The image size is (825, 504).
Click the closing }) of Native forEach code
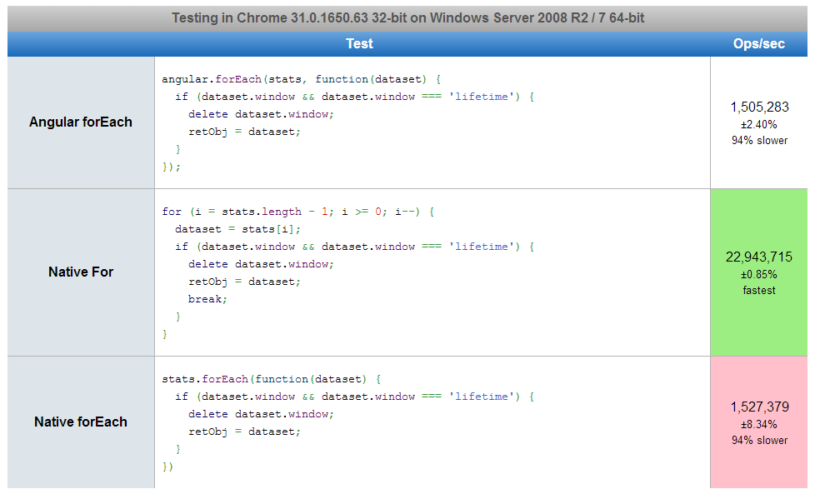point(167,467)
